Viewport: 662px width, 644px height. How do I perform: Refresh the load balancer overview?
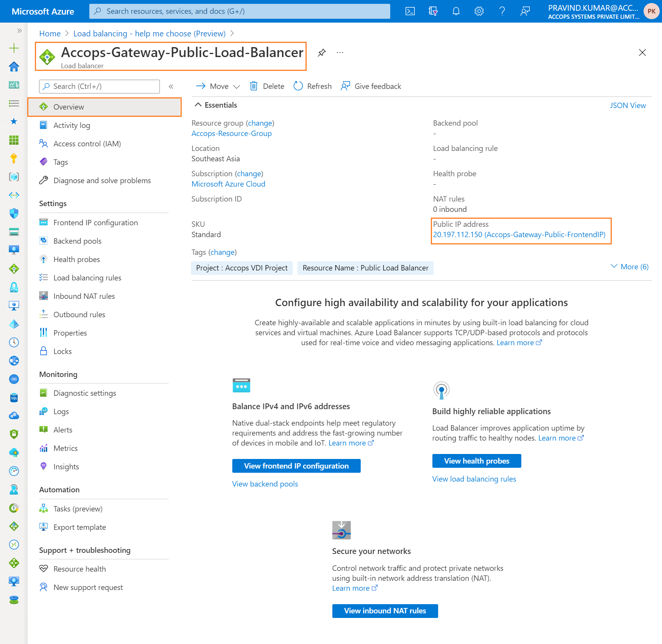(313, 86)
